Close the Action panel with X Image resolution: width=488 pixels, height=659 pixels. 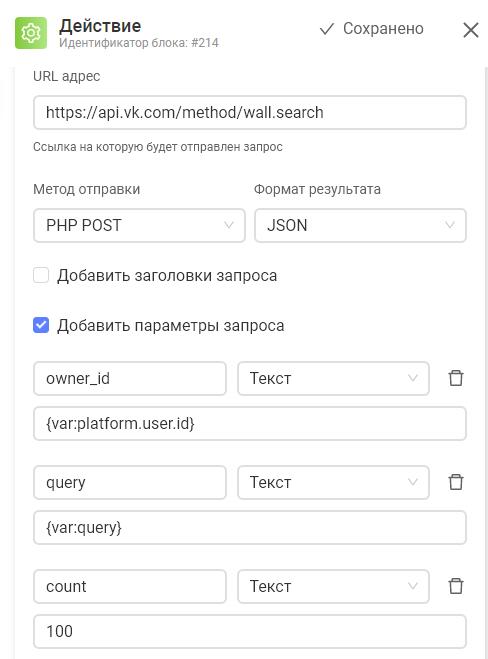tap(471, 30)
